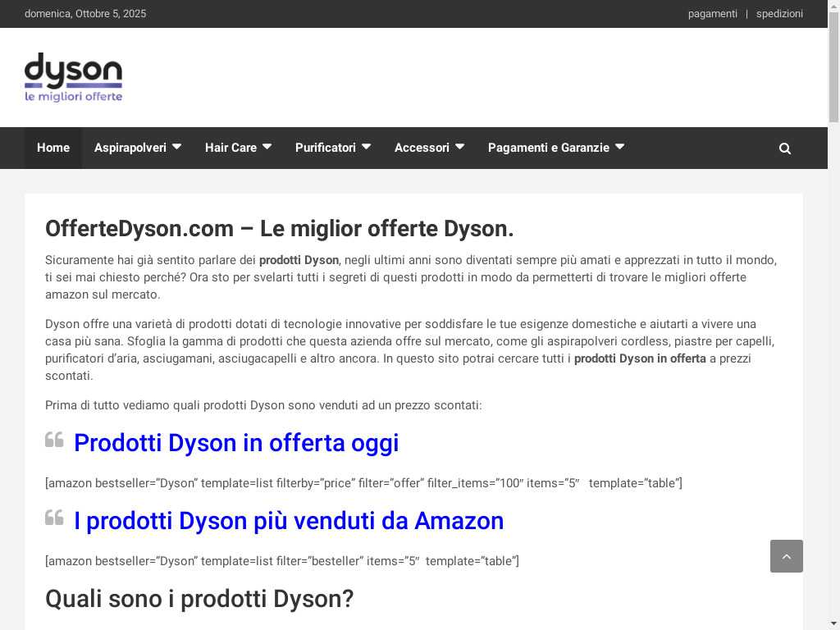840x630 pixels.
Task: Open the search magnifier icon
Action: pos(785,148)
